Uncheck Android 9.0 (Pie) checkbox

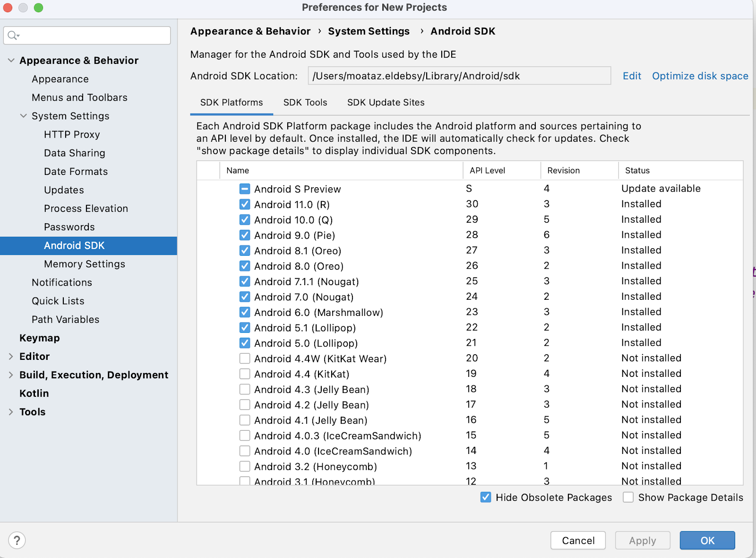pos(245,235)
